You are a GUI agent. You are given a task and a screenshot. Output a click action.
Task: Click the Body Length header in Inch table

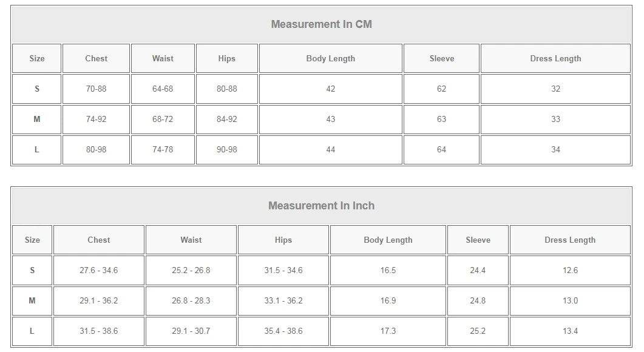pos(388,240)
